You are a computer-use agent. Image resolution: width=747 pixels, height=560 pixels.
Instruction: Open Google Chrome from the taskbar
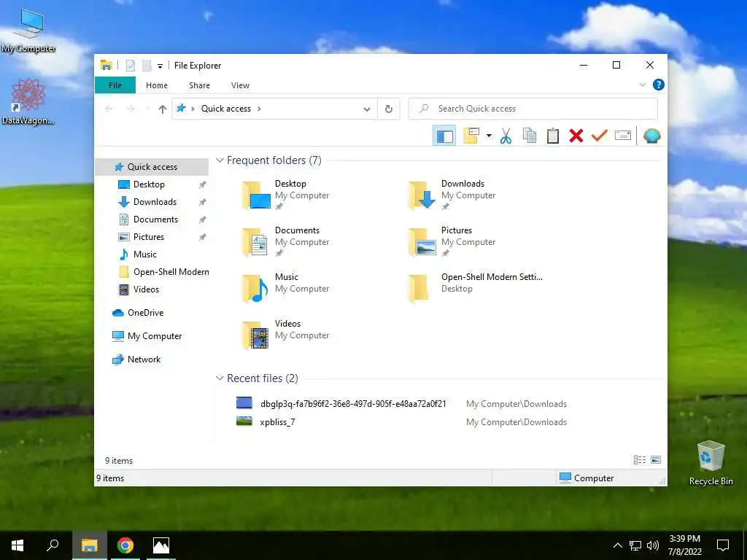coord(125,545)
